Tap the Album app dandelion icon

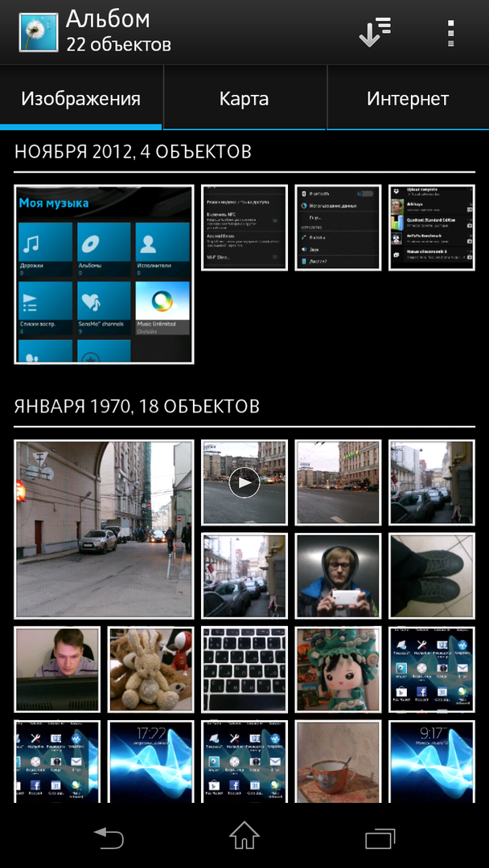(x=38, y=32)
